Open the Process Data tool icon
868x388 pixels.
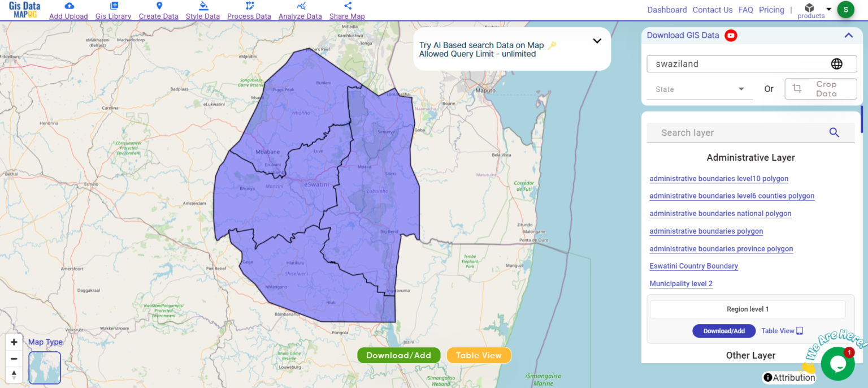(x=249, y=5)
